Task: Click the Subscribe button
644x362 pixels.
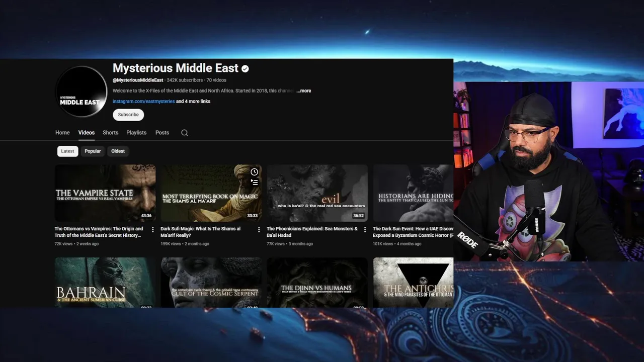Action: (x=128, y=115)
